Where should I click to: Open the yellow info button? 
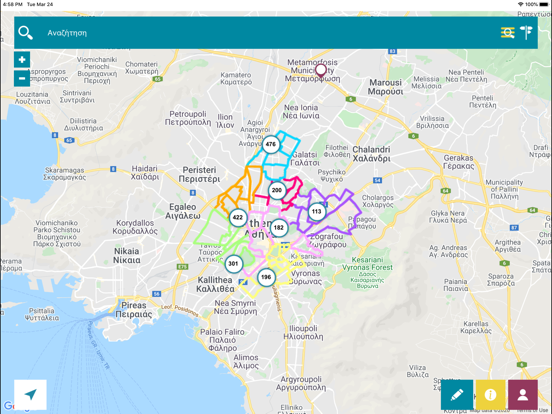(x=490, y=395)
